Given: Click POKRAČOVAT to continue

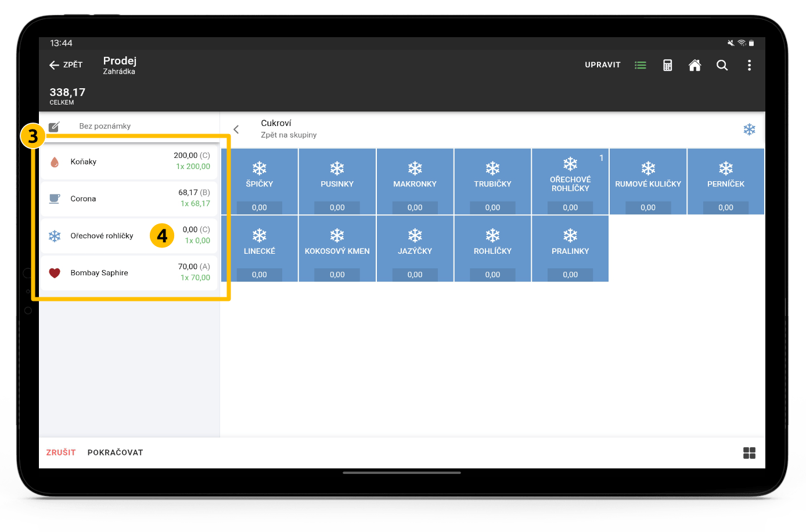Looking at the screenshot, I should pos(115,452).
